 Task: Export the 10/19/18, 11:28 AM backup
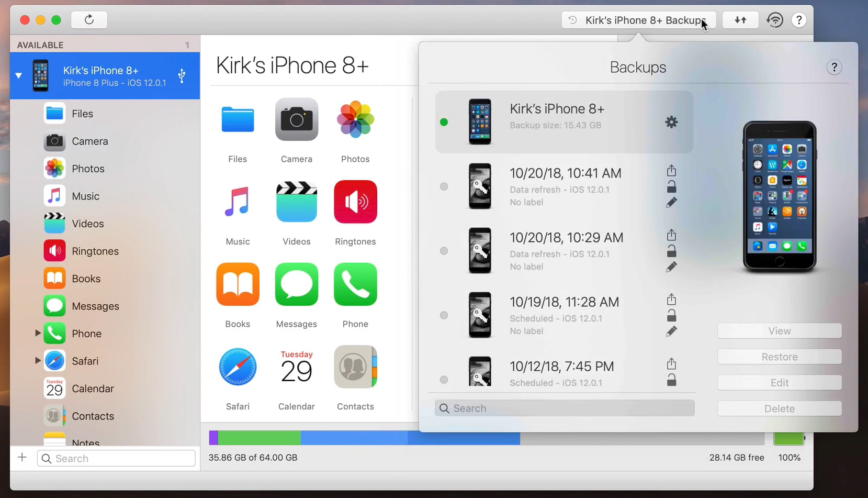[672, 300]
